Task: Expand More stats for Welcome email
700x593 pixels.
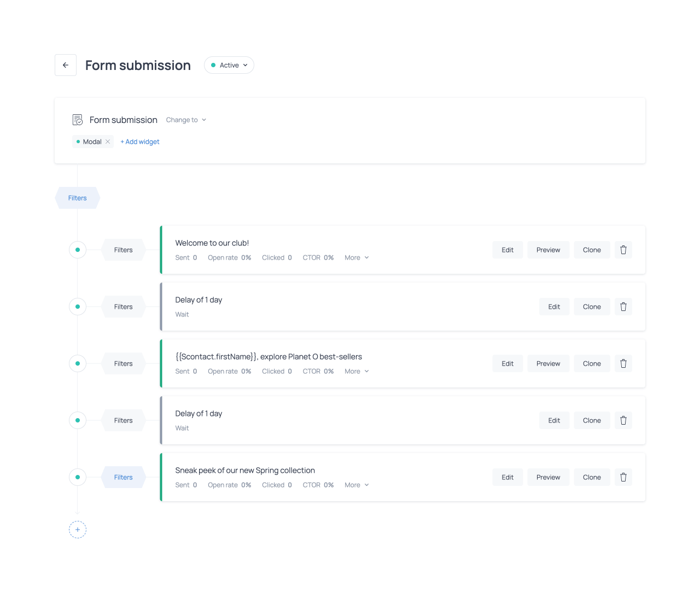Action: (x=357, y=257)
